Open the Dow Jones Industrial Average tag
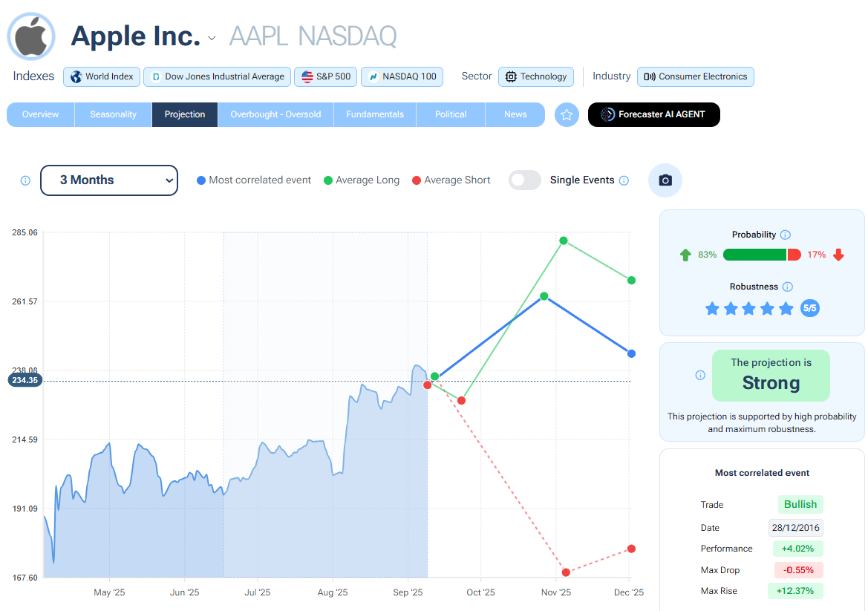The image size is (868, 611). point(217,76)
